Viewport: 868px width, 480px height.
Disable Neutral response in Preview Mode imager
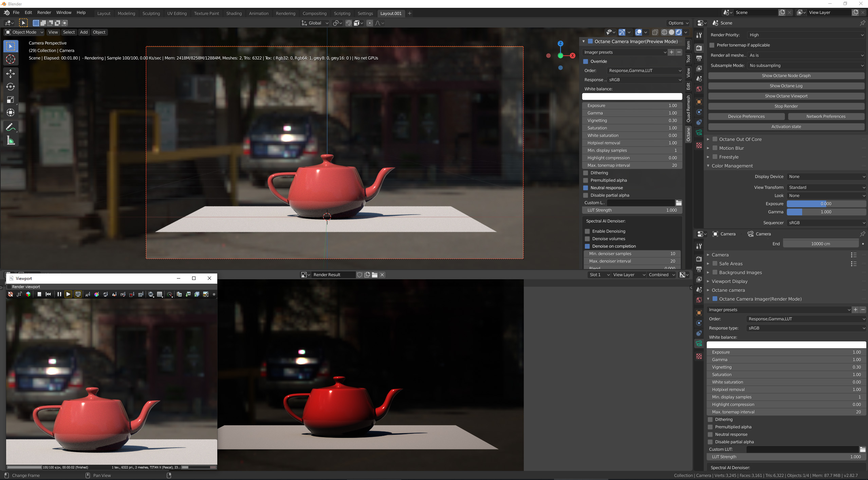[x=586, y=188]
